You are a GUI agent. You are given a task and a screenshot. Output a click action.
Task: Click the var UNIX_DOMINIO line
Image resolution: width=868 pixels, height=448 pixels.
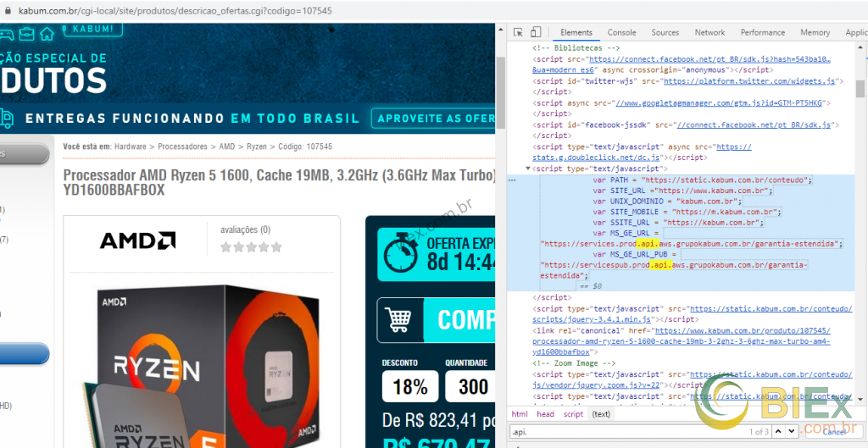click(x=668, y=202)
